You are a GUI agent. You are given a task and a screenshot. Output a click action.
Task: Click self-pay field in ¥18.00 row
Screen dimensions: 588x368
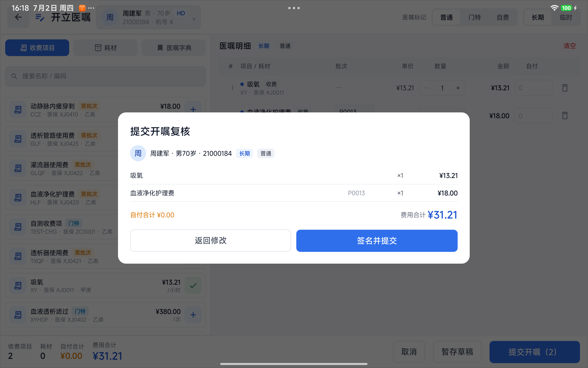[533, 116]
